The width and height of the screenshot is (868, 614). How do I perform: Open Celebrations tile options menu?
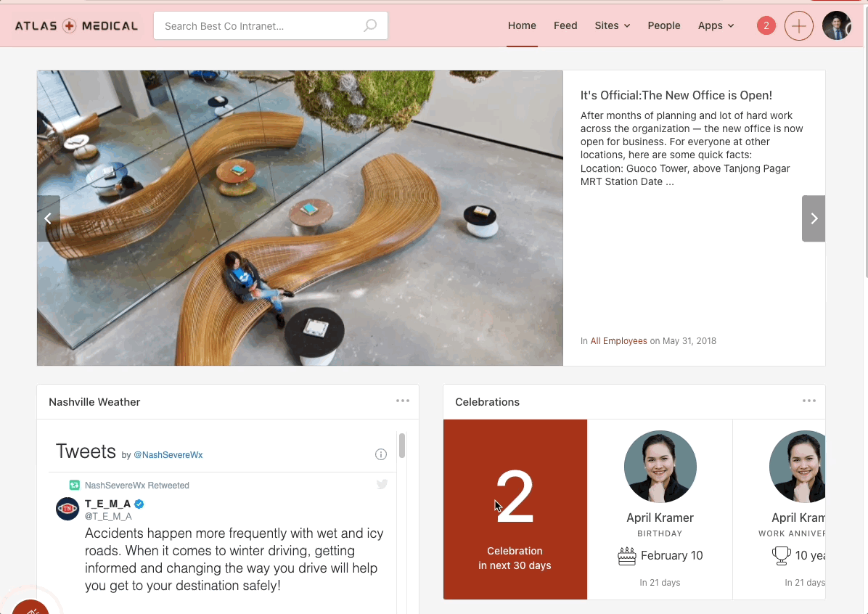809,401
